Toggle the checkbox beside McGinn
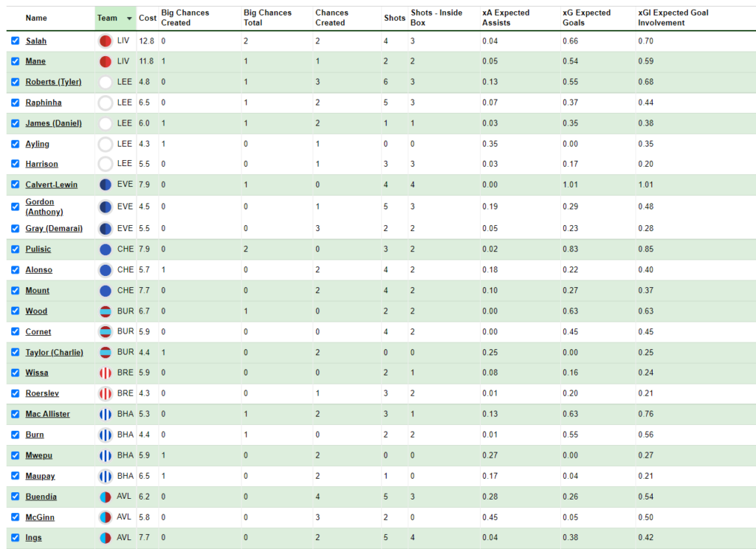The width and height of the screenshot is (756, 549). [15, 517]
